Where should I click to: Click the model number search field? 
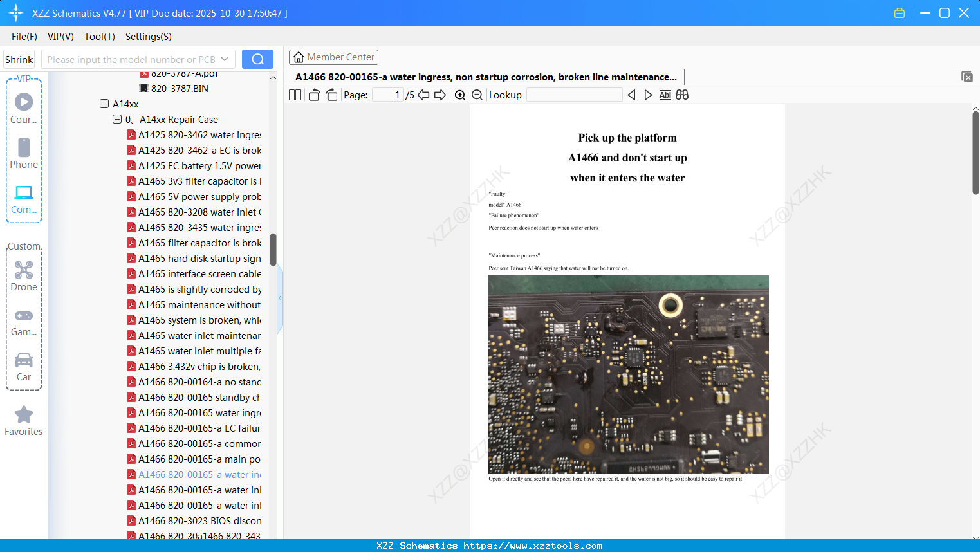click(131, 59)
